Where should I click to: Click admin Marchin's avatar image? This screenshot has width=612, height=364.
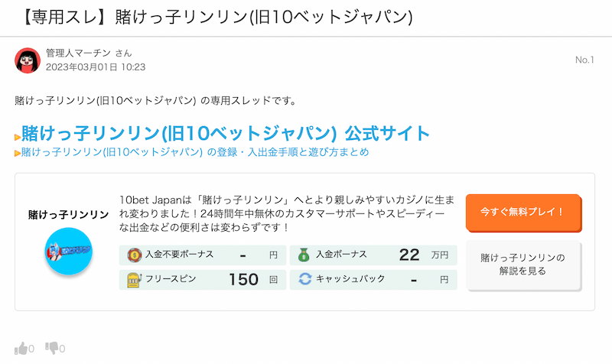(28, 60)
